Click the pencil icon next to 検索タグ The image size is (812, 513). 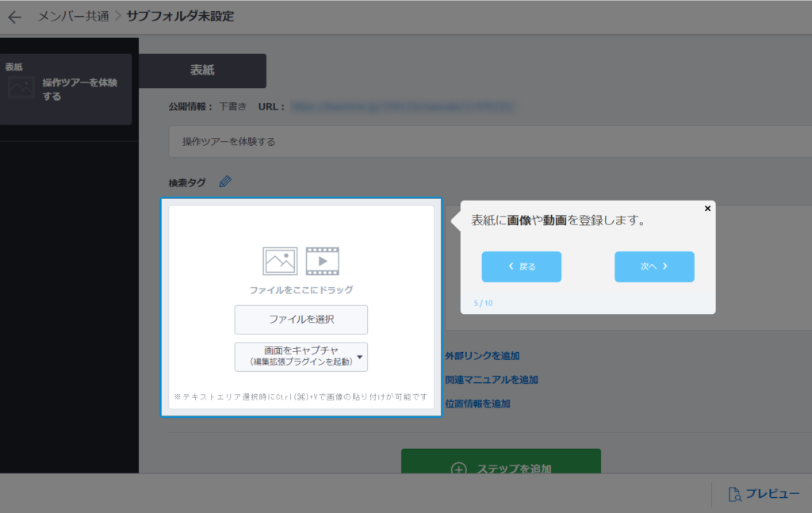click(x=225, y=181)
